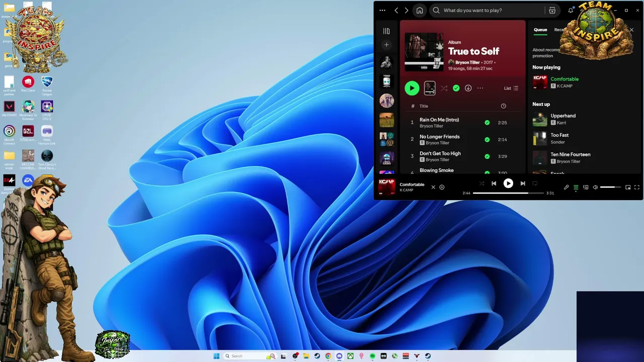Enter Spotify full screen mode

(637, 188)
